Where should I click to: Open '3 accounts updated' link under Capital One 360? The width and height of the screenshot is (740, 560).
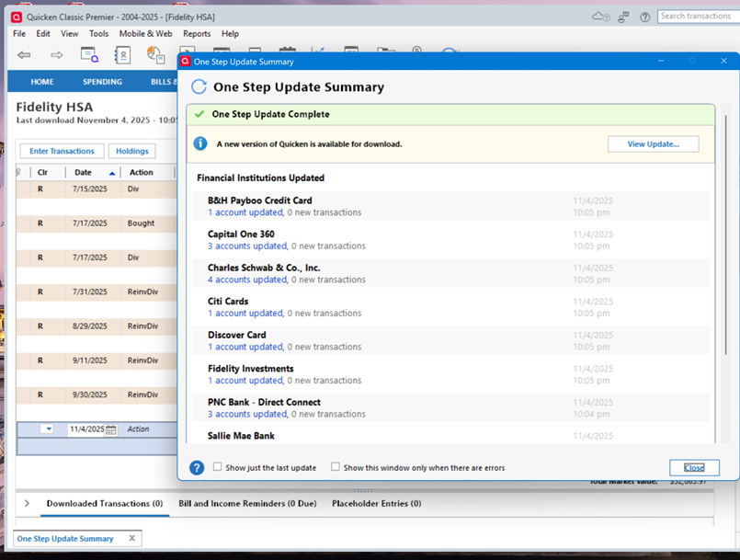pos(248,246)
